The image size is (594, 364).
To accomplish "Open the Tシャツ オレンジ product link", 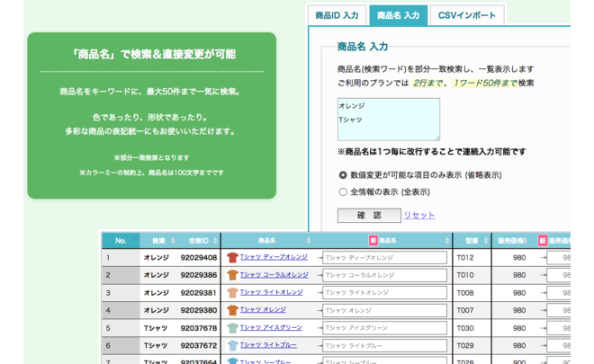I will coord(263,309).
